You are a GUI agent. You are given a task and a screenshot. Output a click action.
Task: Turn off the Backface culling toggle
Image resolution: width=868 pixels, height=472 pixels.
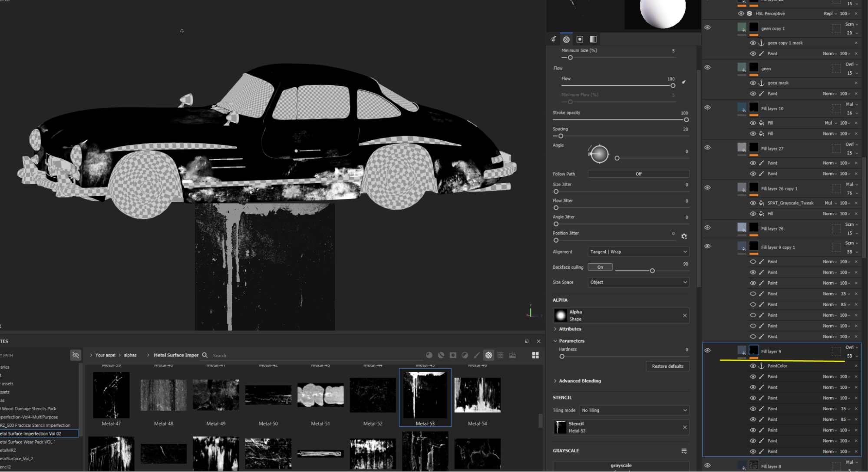pos(600,267)
